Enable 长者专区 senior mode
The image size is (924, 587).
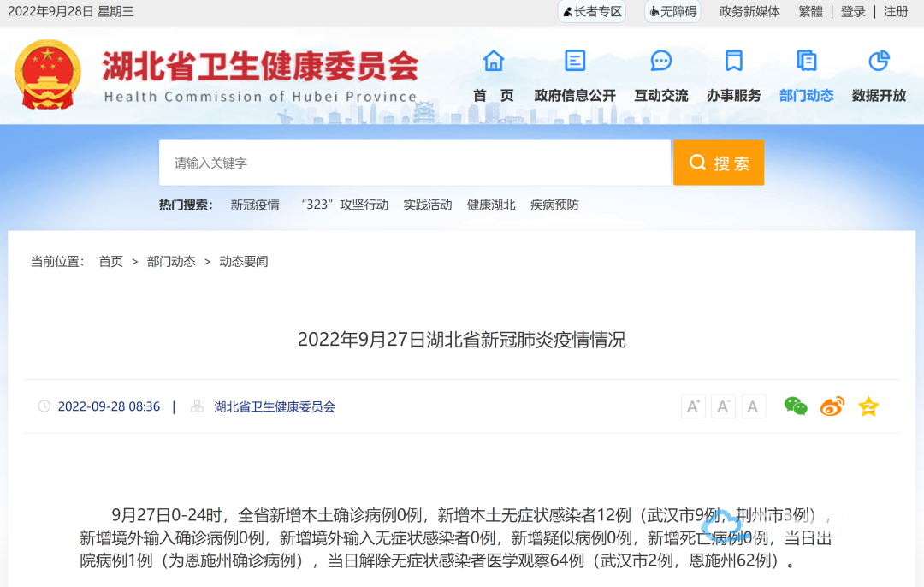coord(592,12)
